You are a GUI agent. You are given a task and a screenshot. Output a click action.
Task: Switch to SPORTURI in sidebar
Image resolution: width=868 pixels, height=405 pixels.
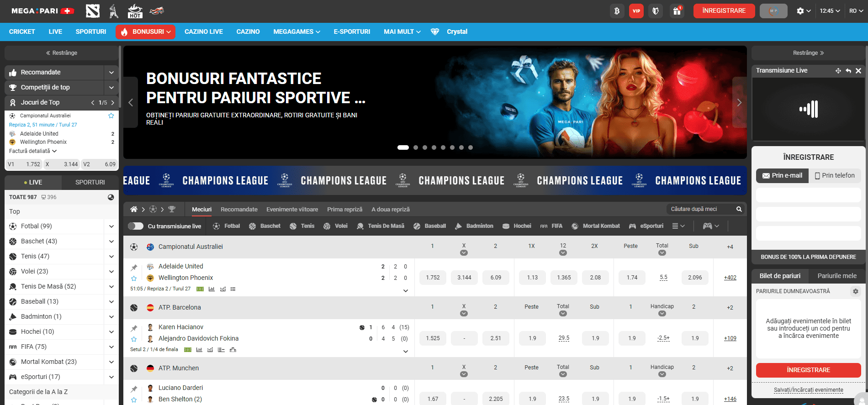(90, 182)
